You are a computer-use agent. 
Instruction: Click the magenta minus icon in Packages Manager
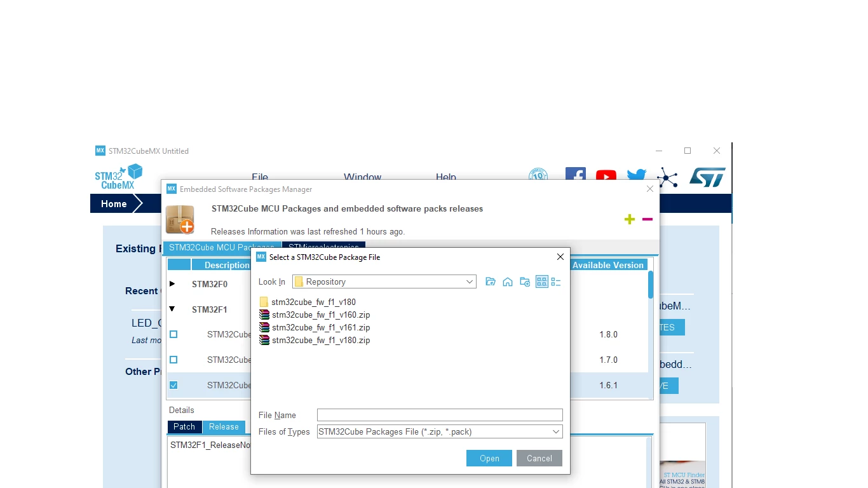(648, 219)
